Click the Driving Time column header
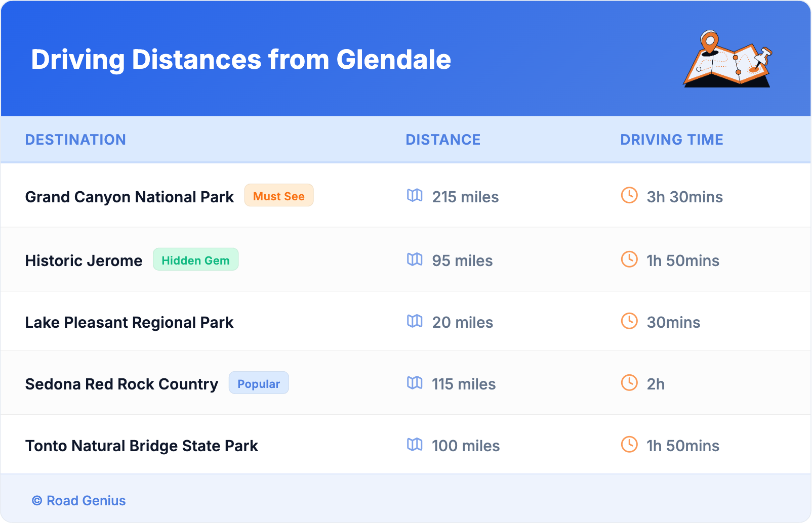 pyautogui.click(x=671, y=140)
